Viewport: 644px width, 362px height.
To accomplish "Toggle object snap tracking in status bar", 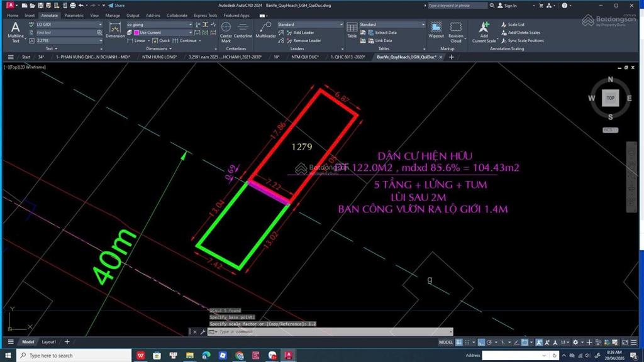I will click(x=517, y=342).
